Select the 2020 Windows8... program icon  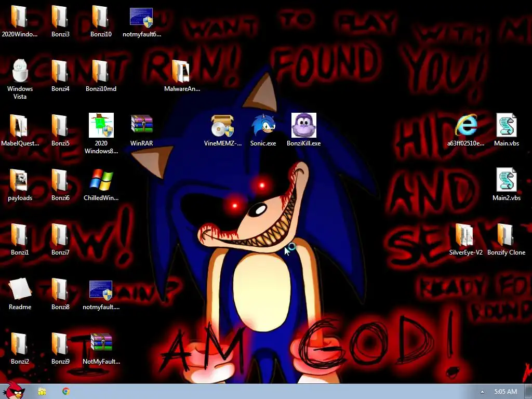coord(101,126)
